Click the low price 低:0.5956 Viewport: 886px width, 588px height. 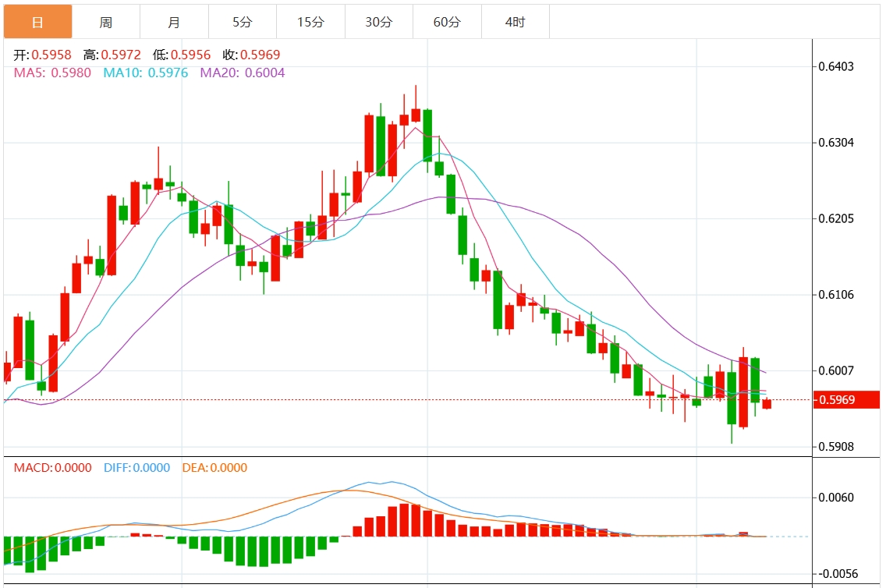pos(182,55)
